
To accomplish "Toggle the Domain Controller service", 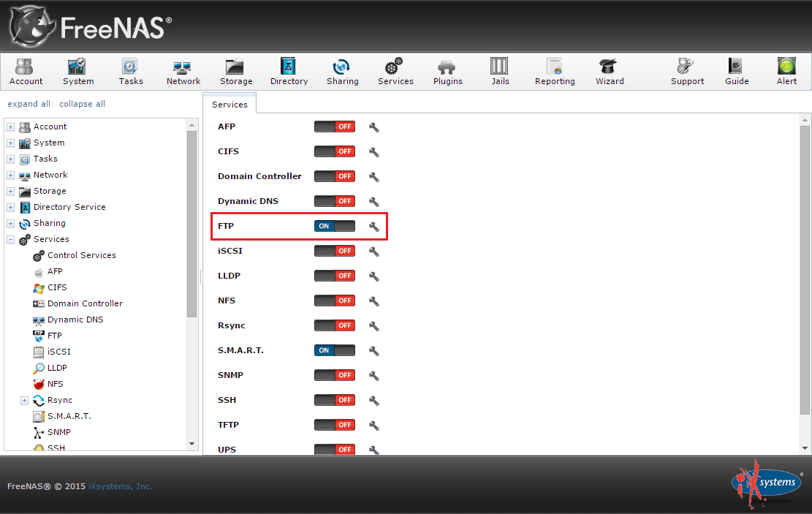I will click(335, 176).
